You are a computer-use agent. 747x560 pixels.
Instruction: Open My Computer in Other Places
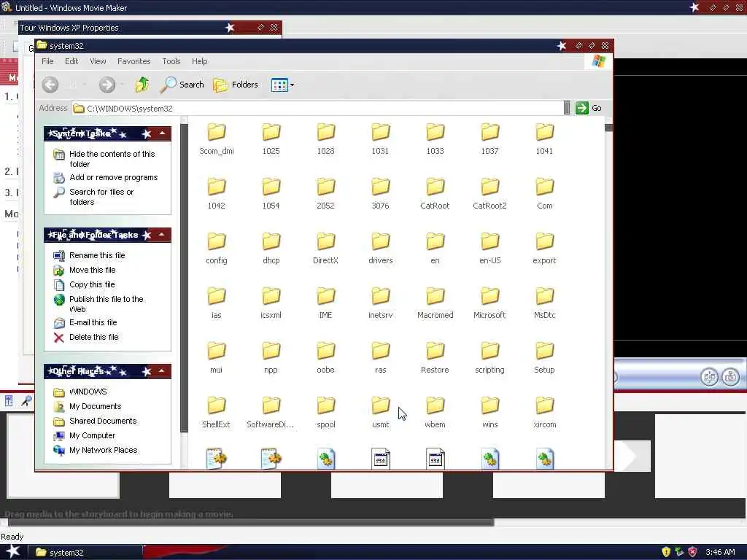pyautogui.click(x=93, y=436)
